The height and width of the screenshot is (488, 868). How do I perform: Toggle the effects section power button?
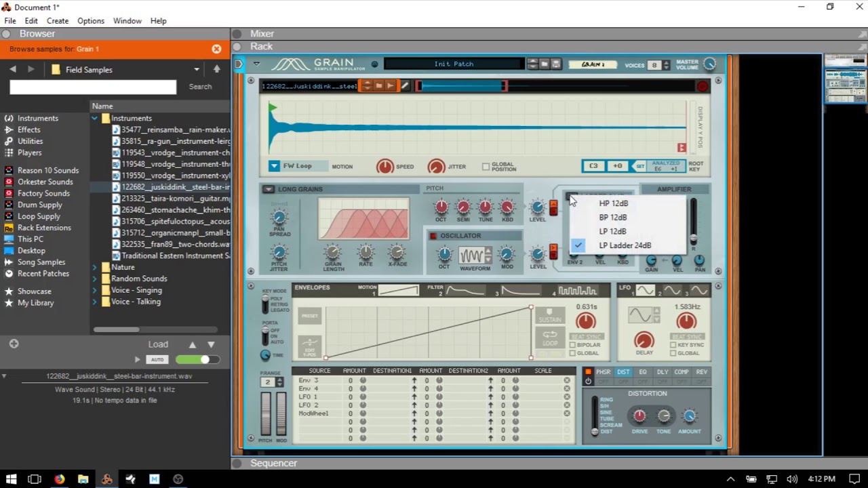588,381
